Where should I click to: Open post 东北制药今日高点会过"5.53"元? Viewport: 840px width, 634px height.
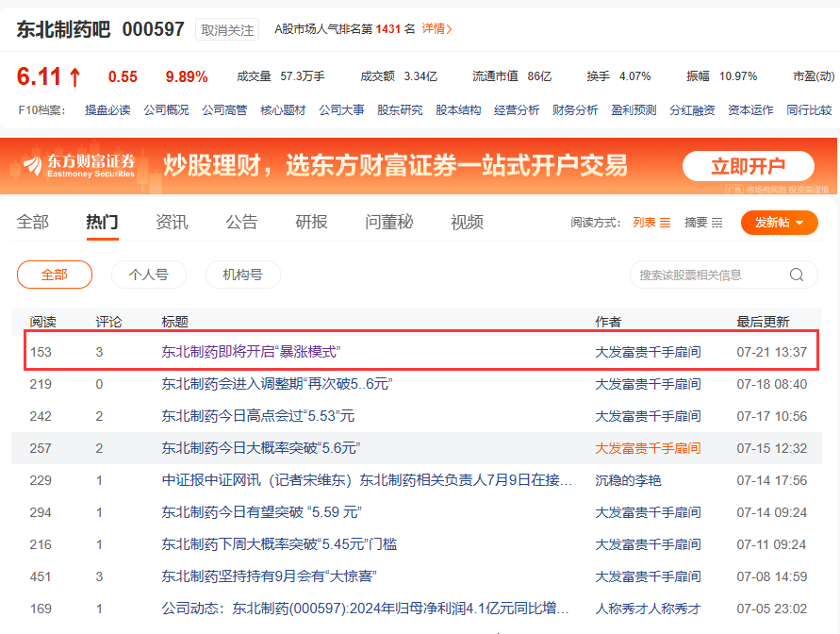(x=257, y=416)
